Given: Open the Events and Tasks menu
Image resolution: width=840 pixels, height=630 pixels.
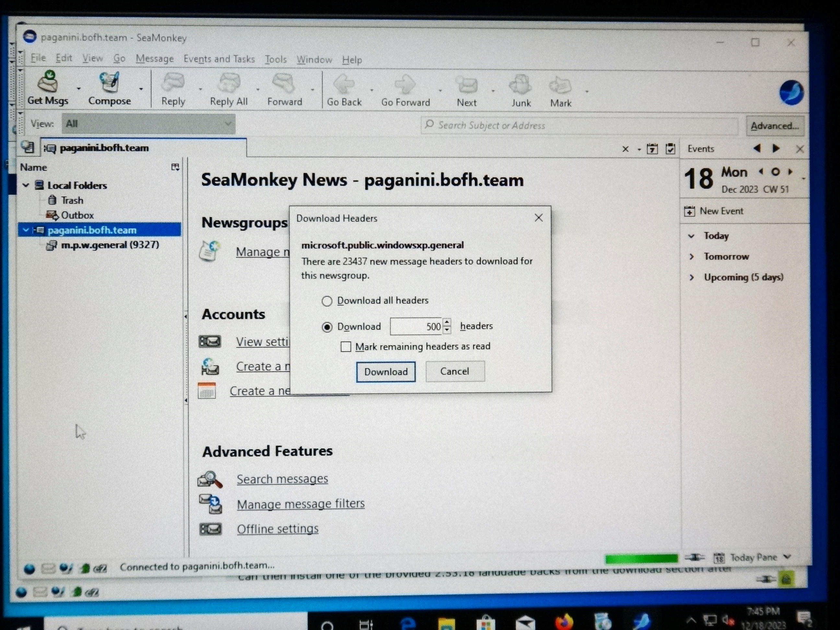Looking at the screenshot, I should click(219, 59).
